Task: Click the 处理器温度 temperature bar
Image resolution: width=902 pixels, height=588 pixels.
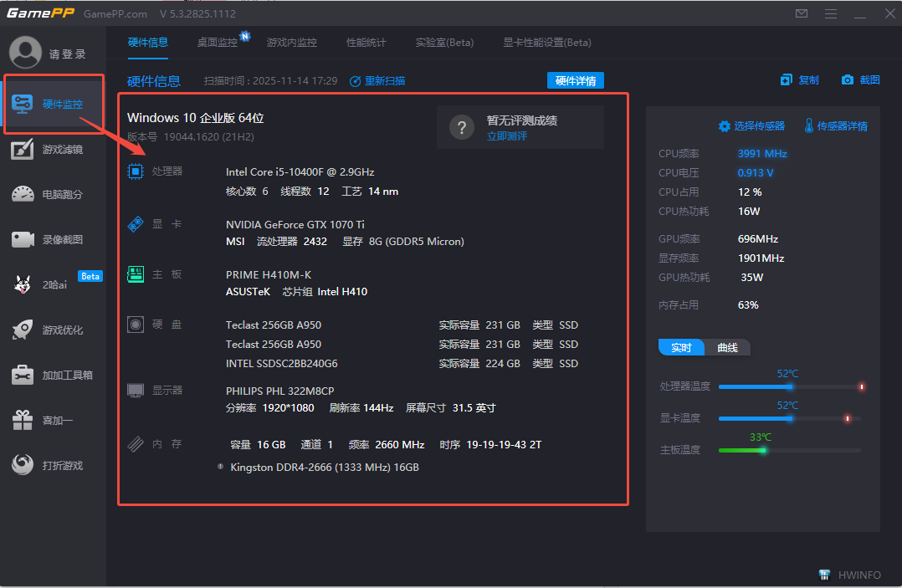Action: coord(788,386)
